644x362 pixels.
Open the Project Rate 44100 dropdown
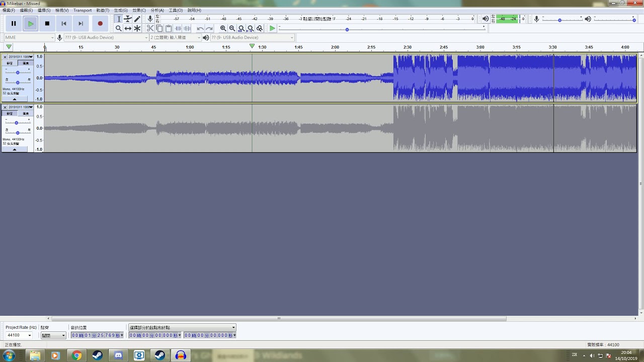19,335
